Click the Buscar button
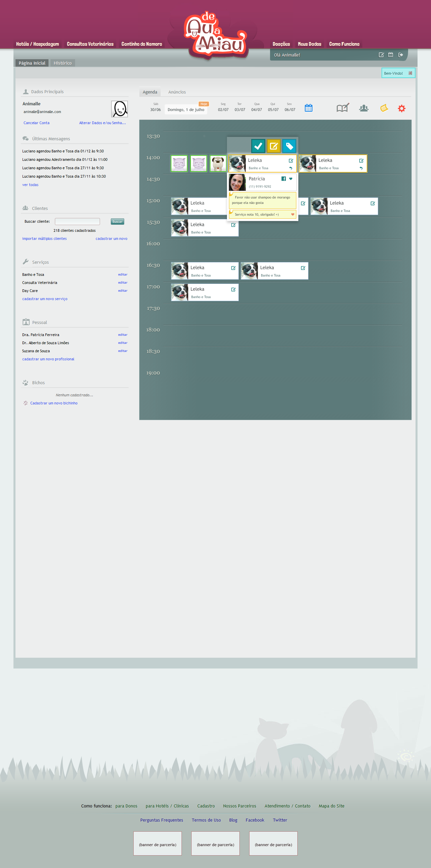This screenshot has width=431, height=868. (x=118, y=221)
